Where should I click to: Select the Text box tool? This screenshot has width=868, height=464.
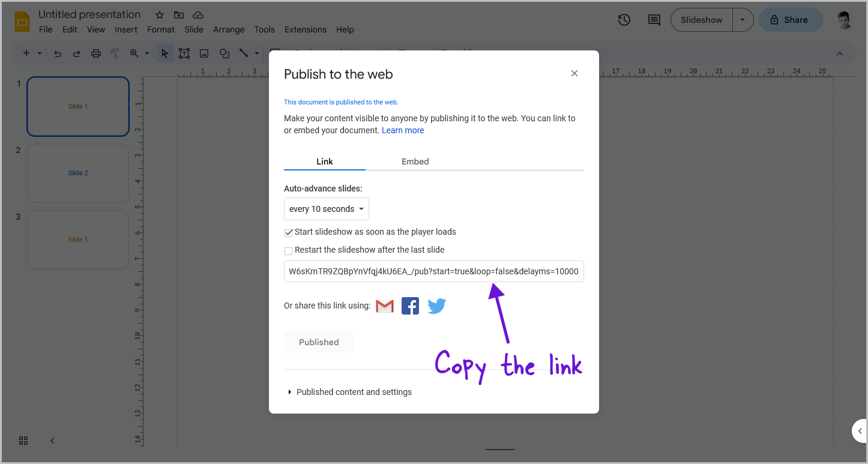click(184, 53)
